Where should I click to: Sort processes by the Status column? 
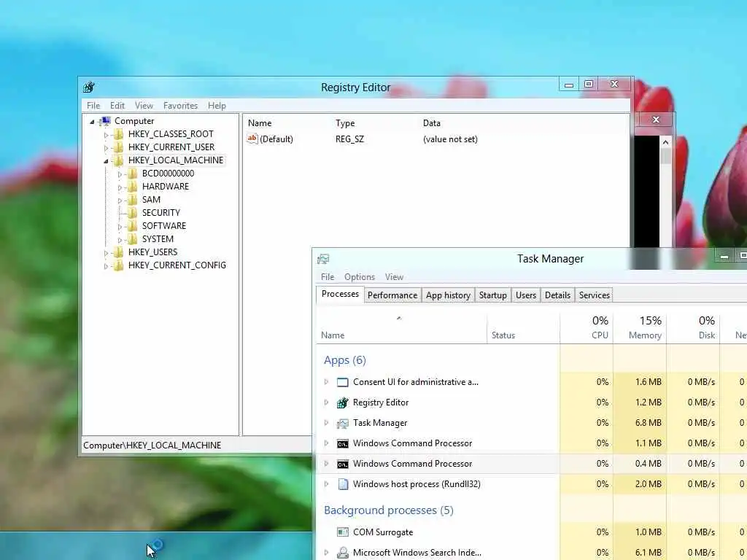tap(524, 327)
